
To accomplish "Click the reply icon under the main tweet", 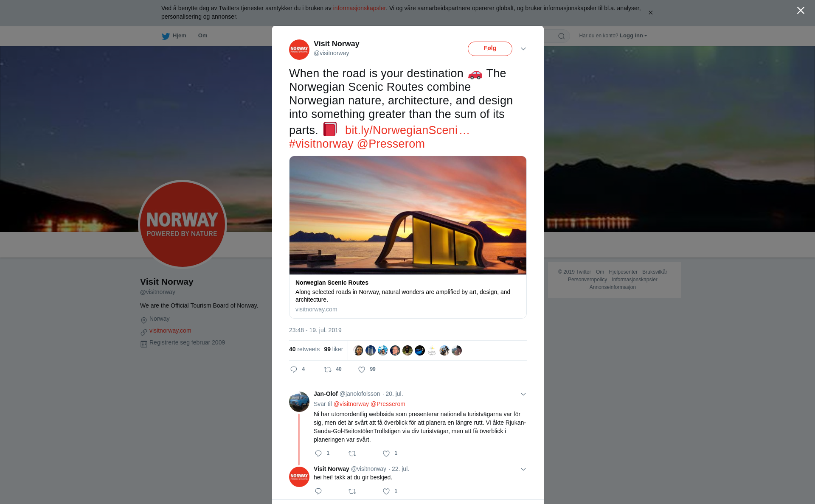I will 294,370.
